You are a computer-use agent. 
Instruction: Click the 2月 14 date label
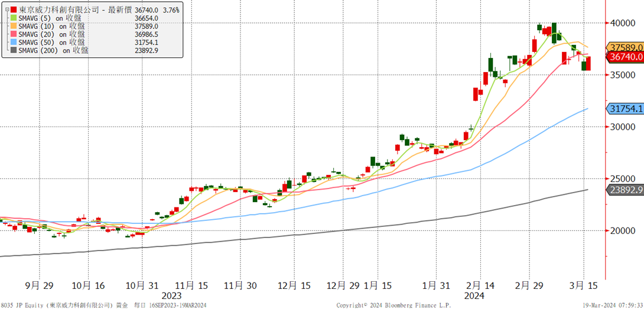[x=480, y=285]
